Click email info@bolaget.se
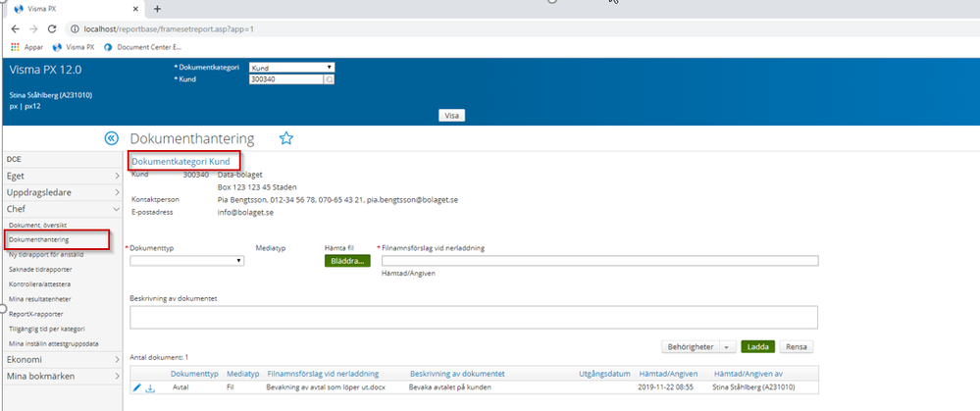This screenshot has width=980, height=411. point(245,213)
